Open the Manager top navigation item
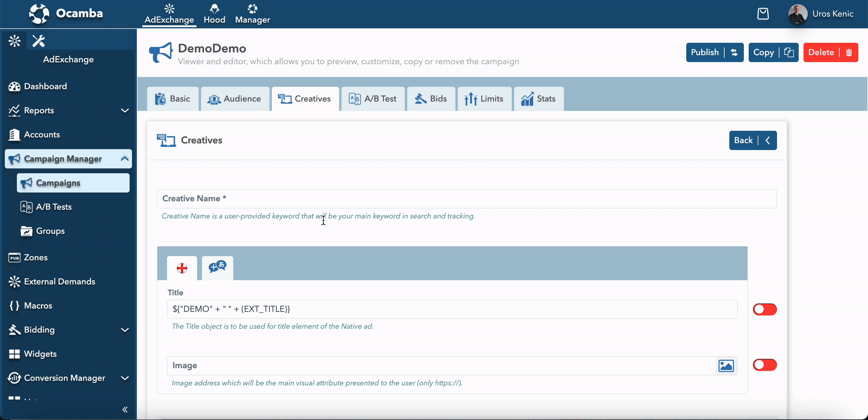The width and height of the screenshot is (868, 420). [x=253, y=14]
